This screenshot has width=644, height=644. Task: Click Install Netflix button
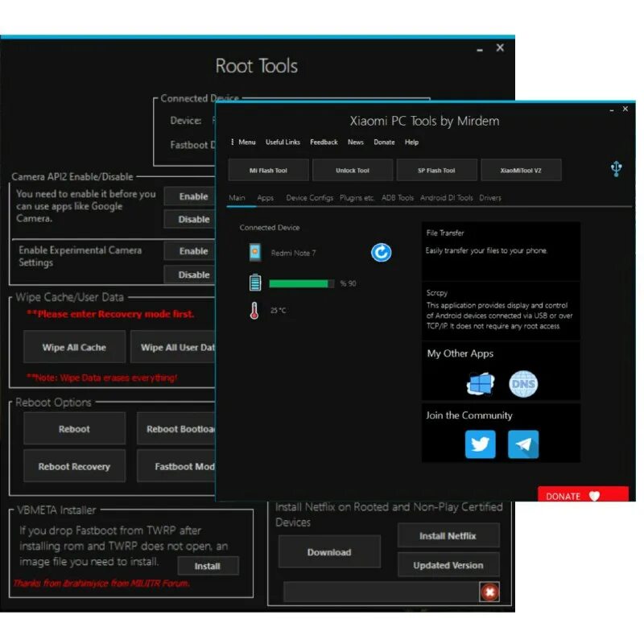coord(448,535)
